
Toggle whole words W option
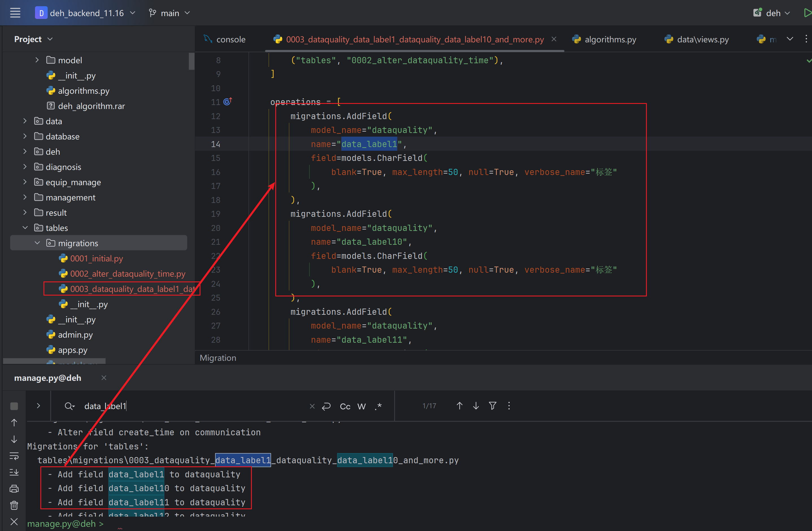361,406
